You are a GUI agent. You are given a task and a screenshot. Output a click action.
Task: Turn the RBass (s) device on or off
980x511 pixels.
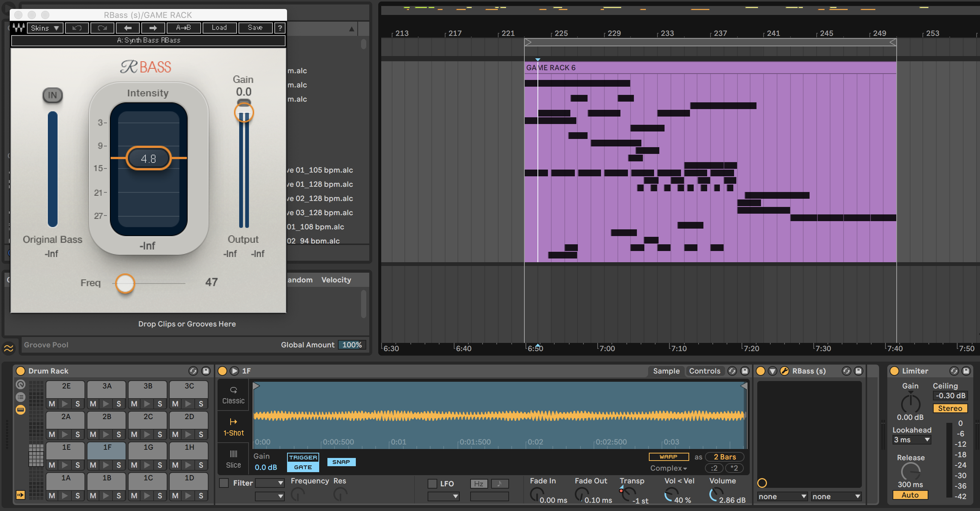[x=760, y=371]
